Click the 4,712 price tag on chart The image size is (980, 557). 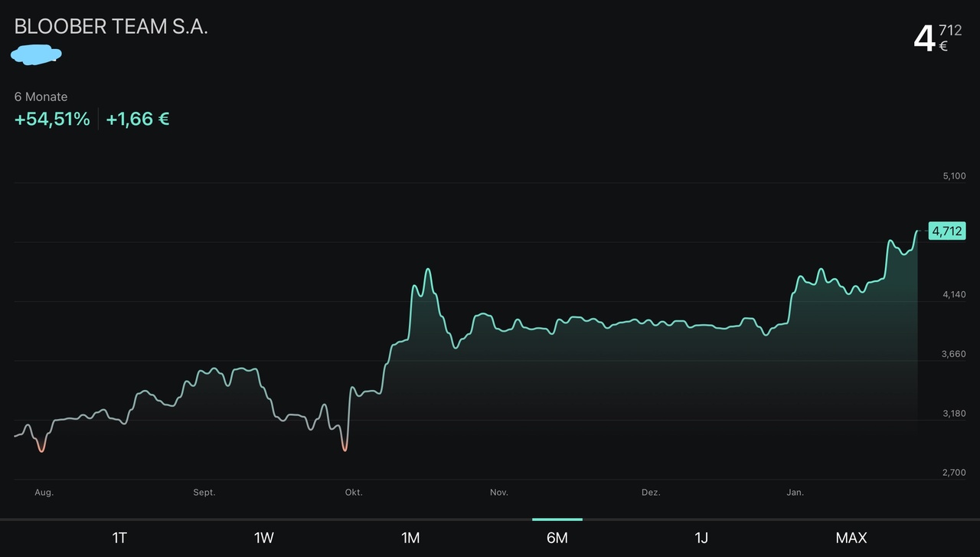coord(947,230)
